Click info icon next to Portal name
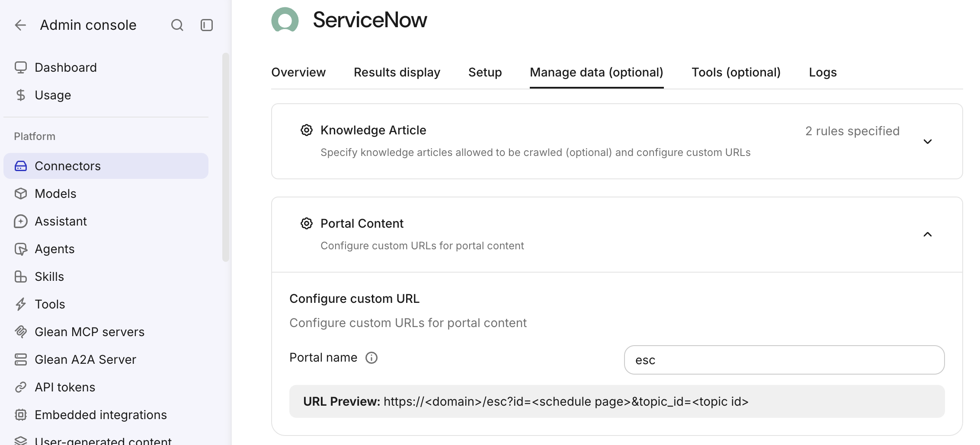Screen dimensions: 980x445 (372, 358)
